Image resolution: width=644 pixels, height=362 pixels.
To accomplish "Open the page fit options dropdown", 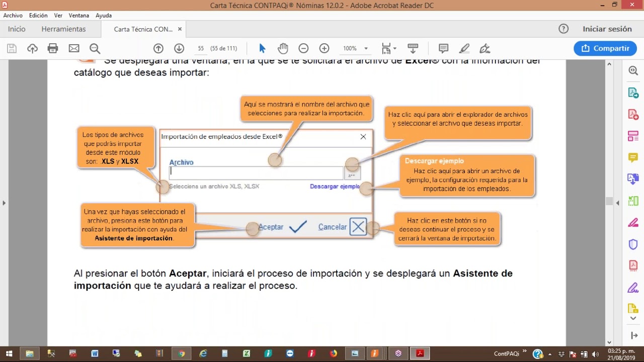I will click(389, 48).
